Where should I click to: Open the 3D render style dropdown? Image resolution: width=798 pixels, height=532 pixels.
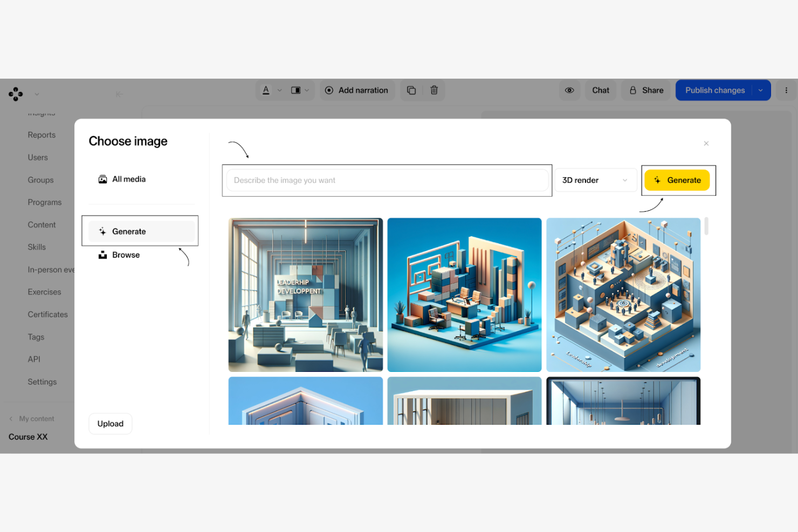596,181
